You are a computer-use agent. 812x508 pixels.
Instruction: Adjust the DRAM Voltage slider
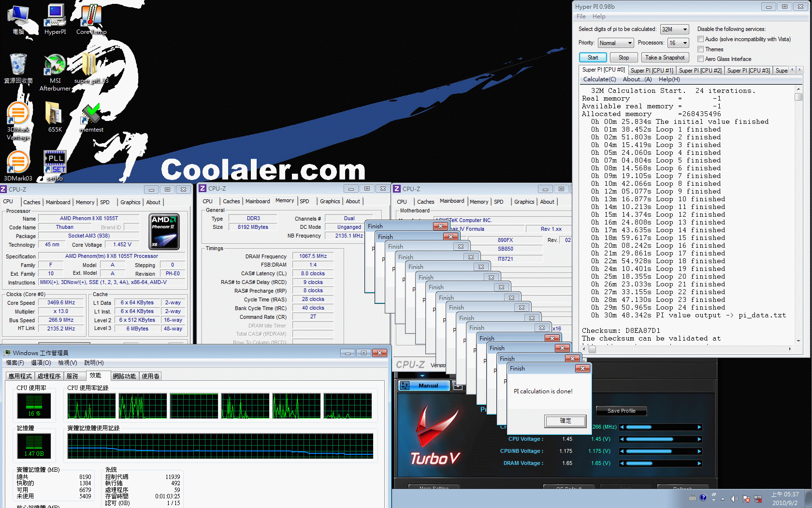coord(660,463)
